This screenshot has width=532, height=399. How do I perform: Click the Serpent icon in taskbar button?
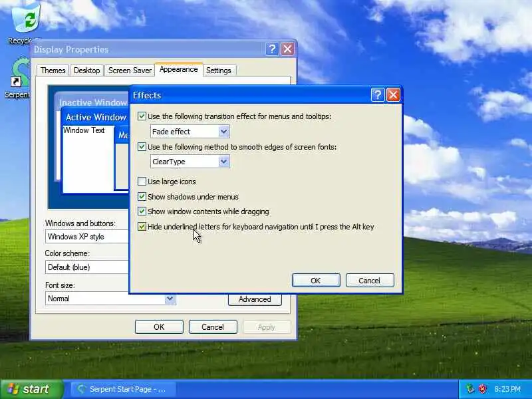[80, 389]
